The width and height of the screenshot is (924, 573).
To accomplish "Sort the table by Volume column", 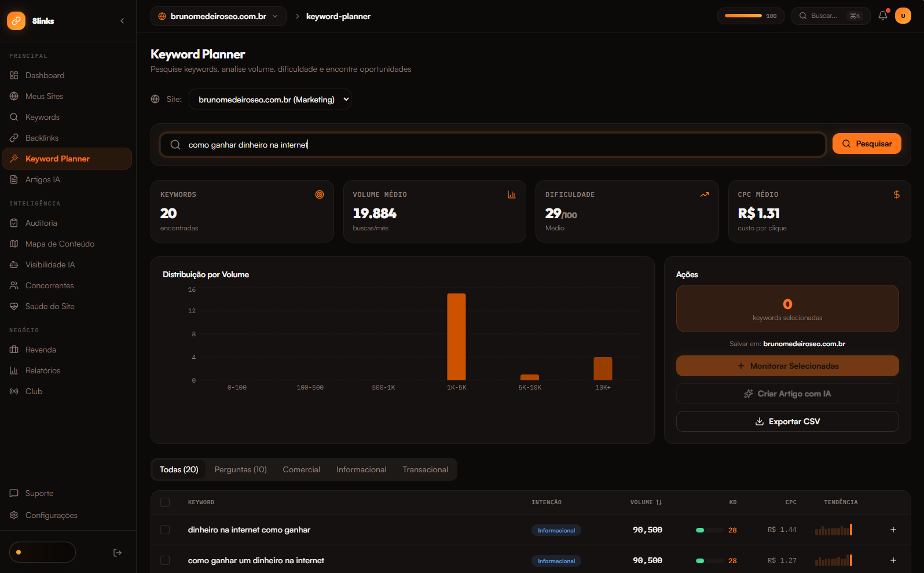I will point(646,502).
